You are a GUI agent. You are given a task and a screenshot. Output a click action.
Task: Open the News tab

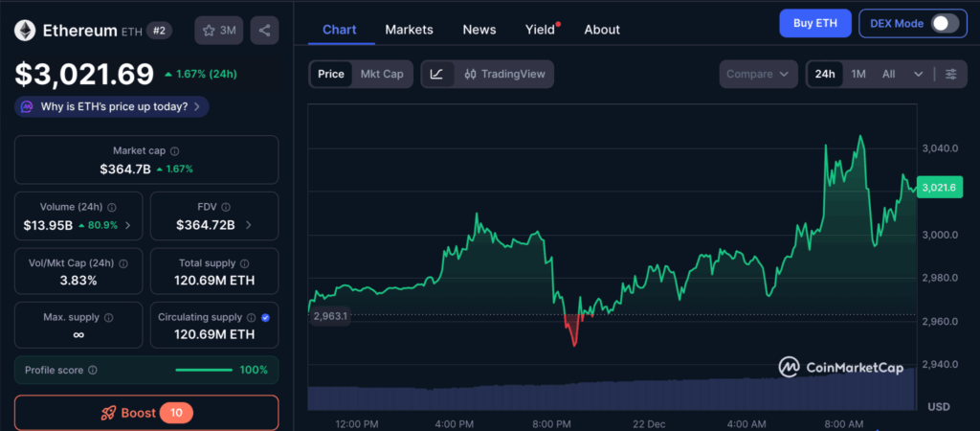pyautogui.click(x=479, y=30)
